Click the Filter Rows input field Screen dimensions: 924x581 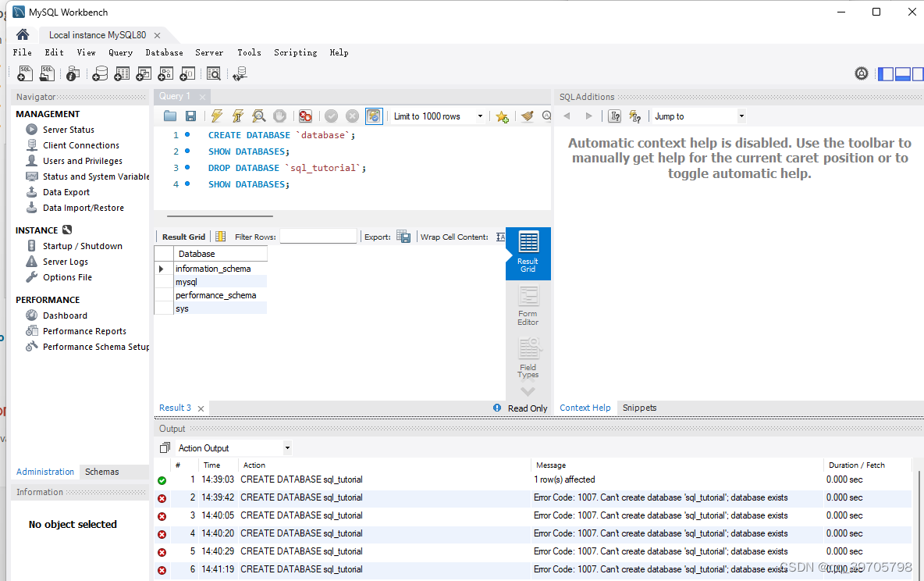[318, 237]
